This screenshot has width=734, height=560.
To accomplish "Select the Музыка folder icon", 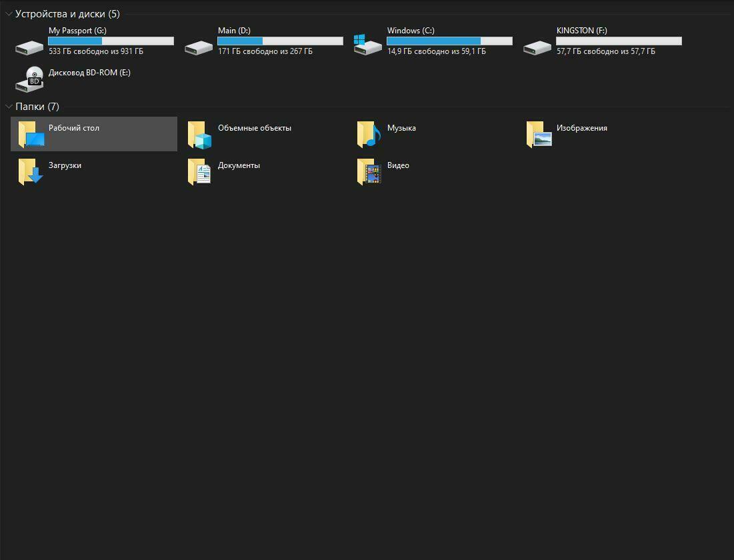I will 369,134.
